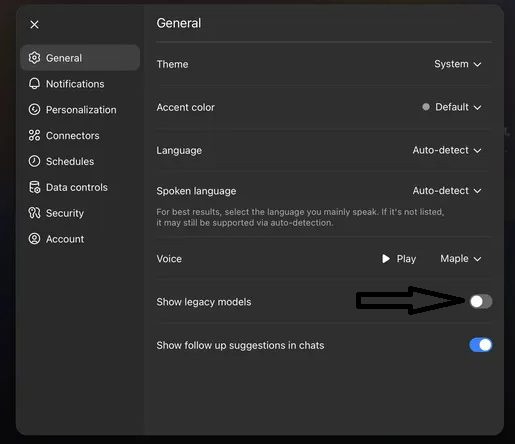Click the Notifications bell icon
Viewport: 515px width, 444px height.
coord(34,84)
